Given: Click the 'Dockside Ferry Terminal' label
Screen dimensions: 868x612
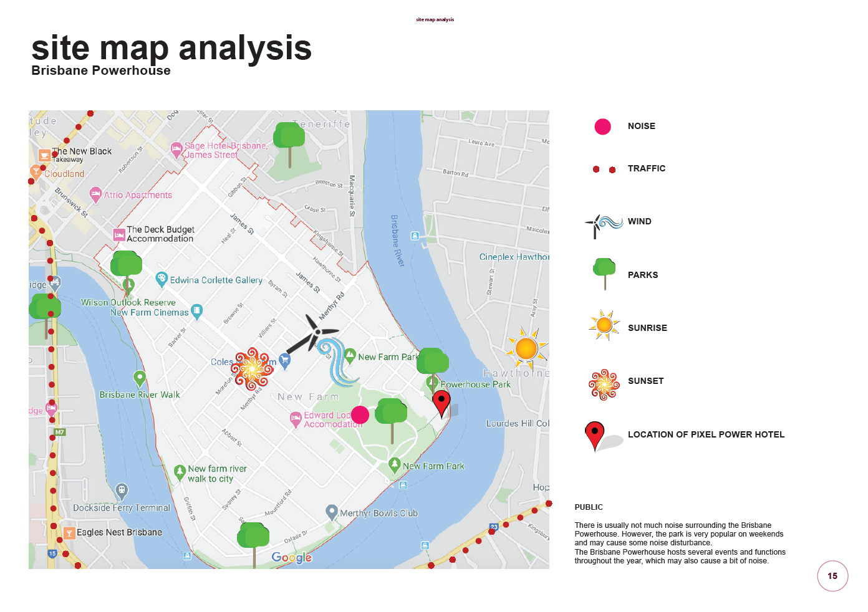Looking at the screenshot, I should [x=122, y=508].
